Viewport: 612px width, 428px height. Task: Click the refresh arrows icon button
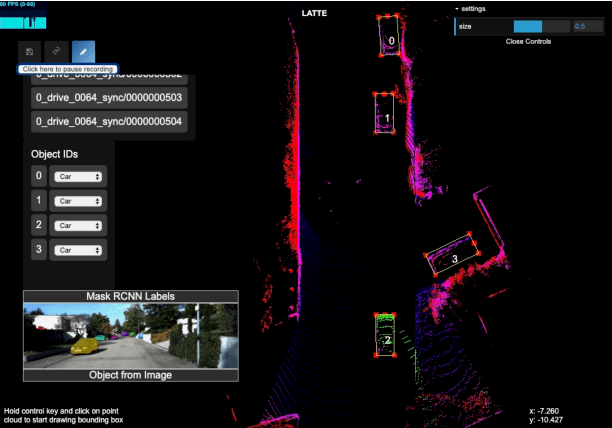point(57,52)
